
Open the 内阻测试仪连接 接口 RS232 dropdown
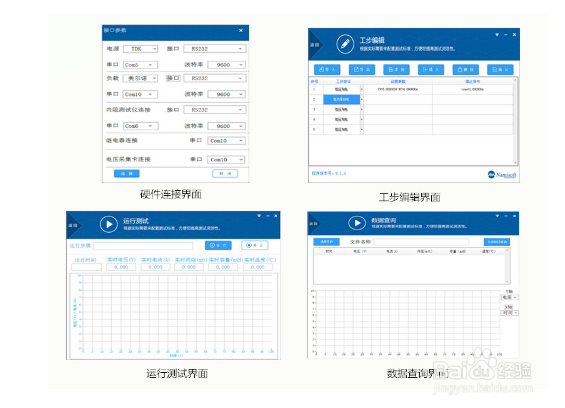pos(215,110)
